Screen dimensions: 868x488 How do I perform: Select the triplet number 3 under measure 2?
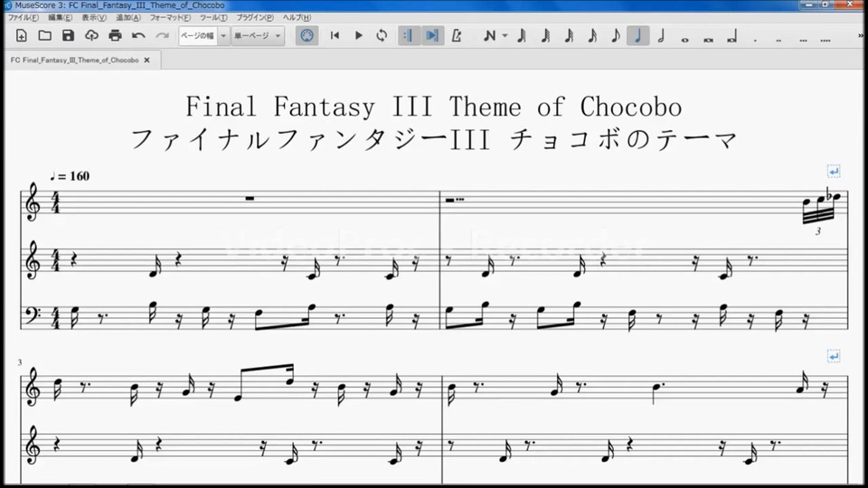click(818, 231)
